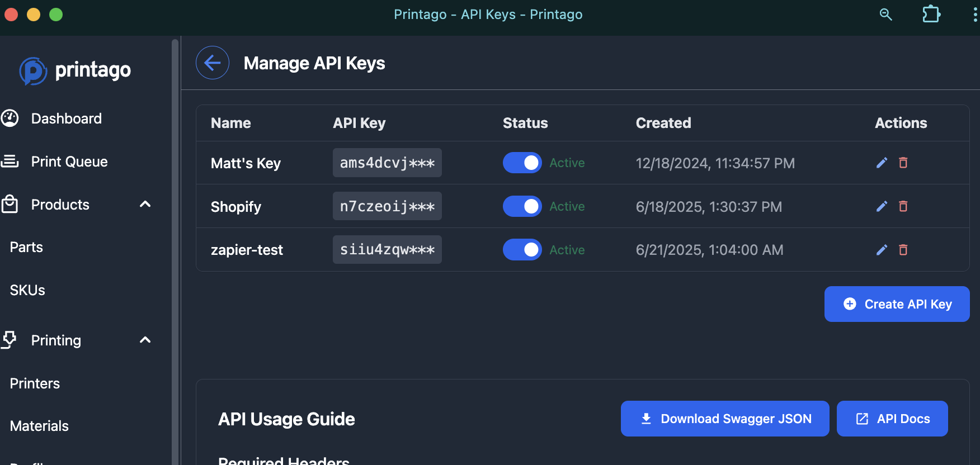This screenshot has height=465, width=980.
Task: Delete the Shopify API key
Action: coord(903,206)
